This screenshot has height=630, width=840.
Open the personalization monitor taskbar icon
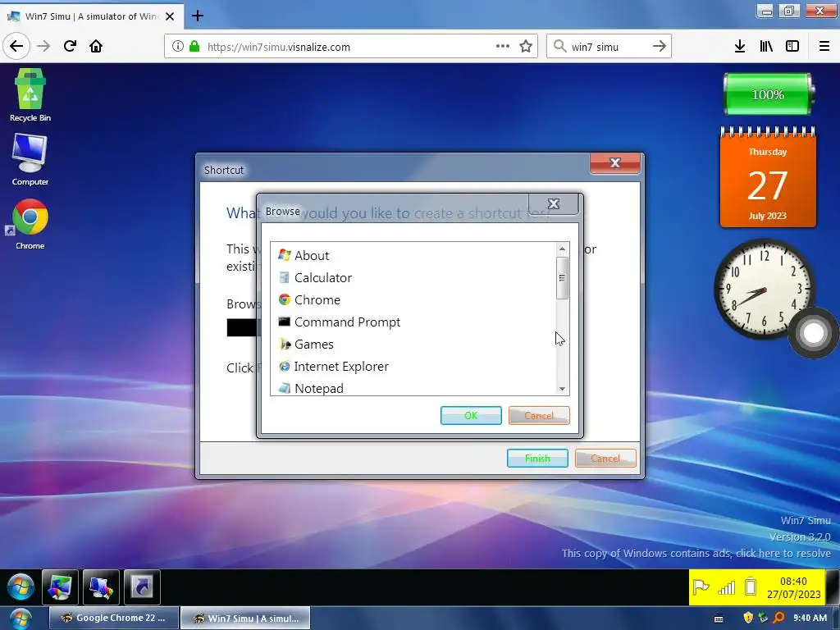coord(60,587)
